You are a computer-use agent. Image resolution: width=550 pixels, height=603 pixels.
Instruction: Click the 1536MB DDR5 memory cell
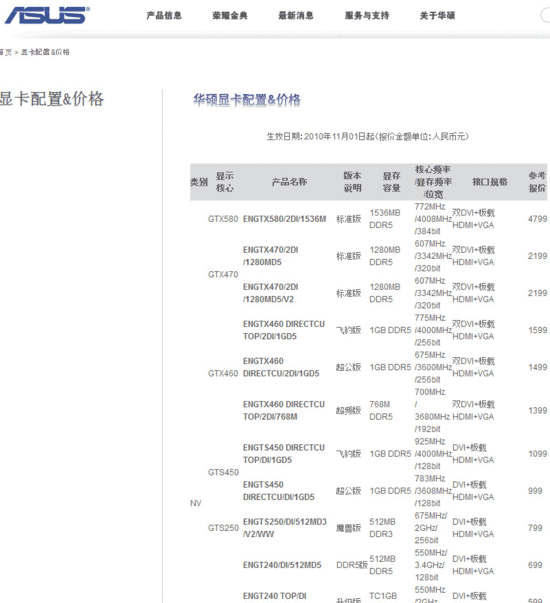385,219
